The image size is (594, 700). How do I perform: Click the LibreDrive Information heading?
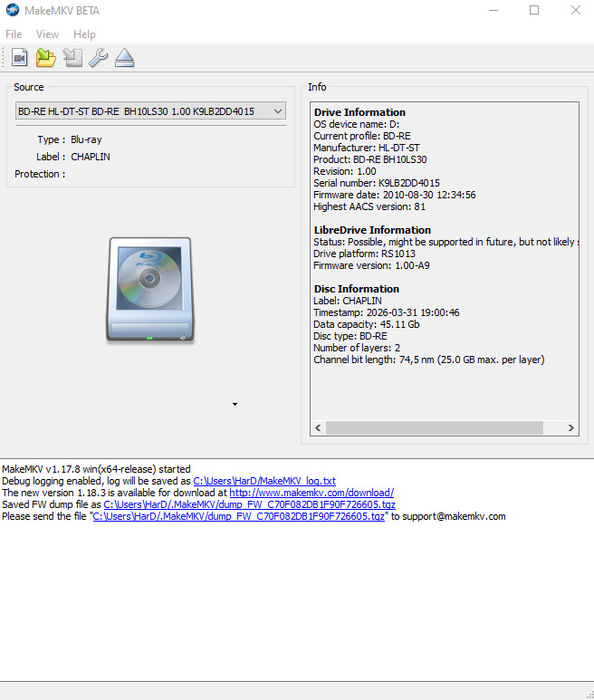[372, 230]
